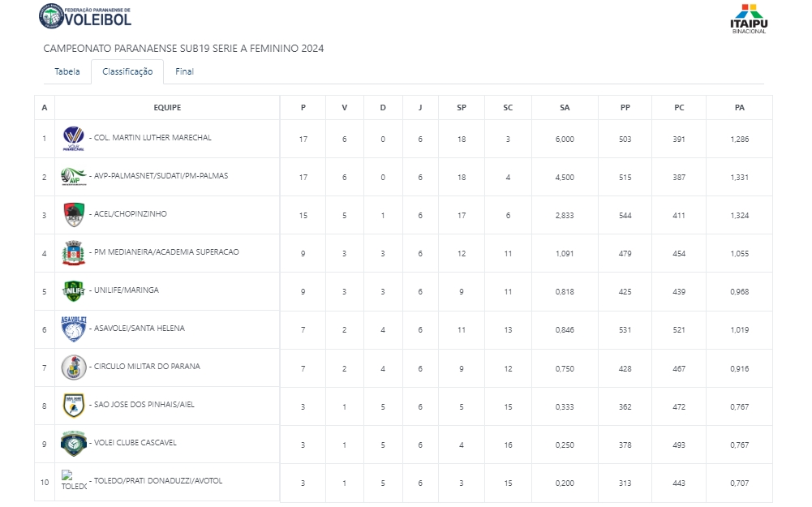Select the Classificação tab

point(127,71)
